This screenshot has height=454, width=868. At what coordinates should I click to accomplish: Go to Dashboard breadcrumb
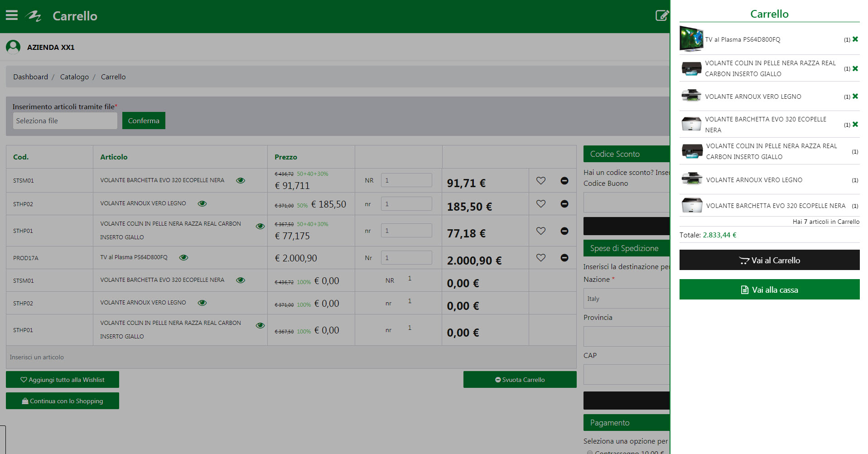click(30, 77)
